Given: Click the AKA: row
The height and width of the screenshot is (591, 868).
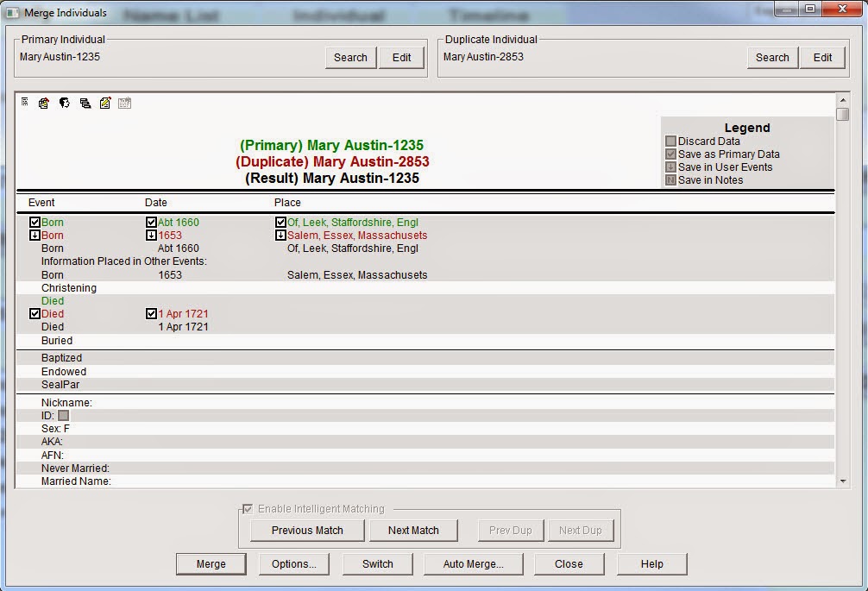Looking at the screenshot, I should [x=425, y=442].
